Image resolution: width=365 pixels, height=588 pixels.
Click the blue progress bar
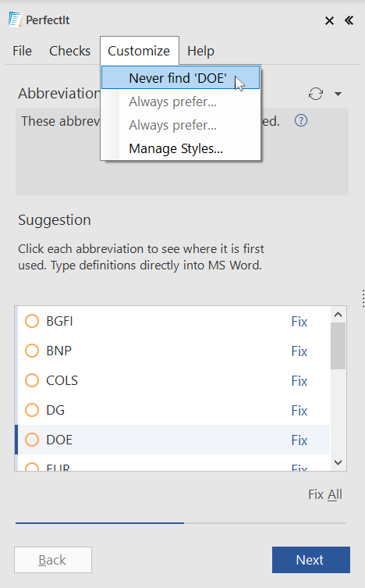pos(100,522)
